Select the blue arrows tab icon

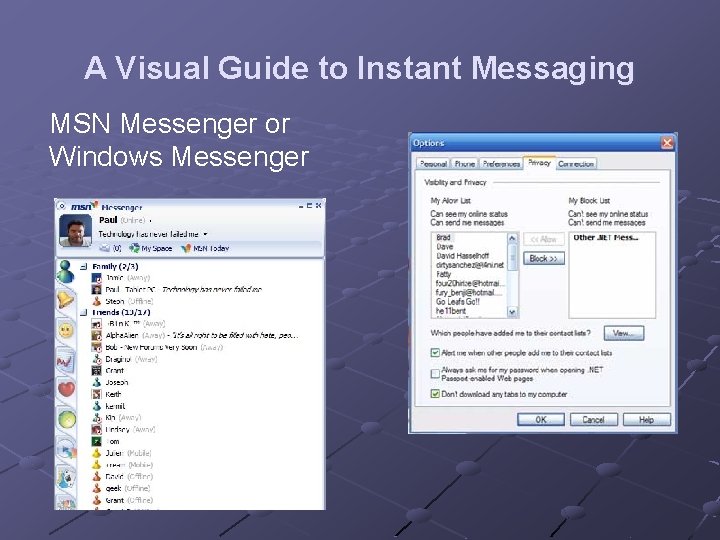[x=67, y=449]
